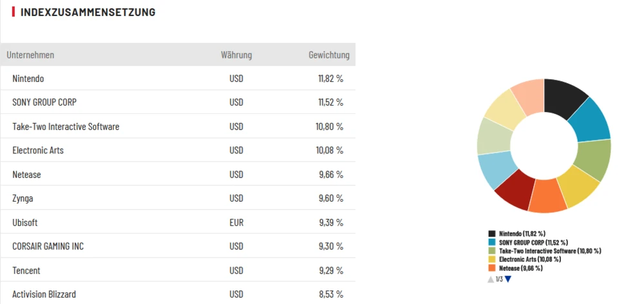Toggle Take-Two Interactive Software legend label
644x304 pixels.
coord(550,251)
